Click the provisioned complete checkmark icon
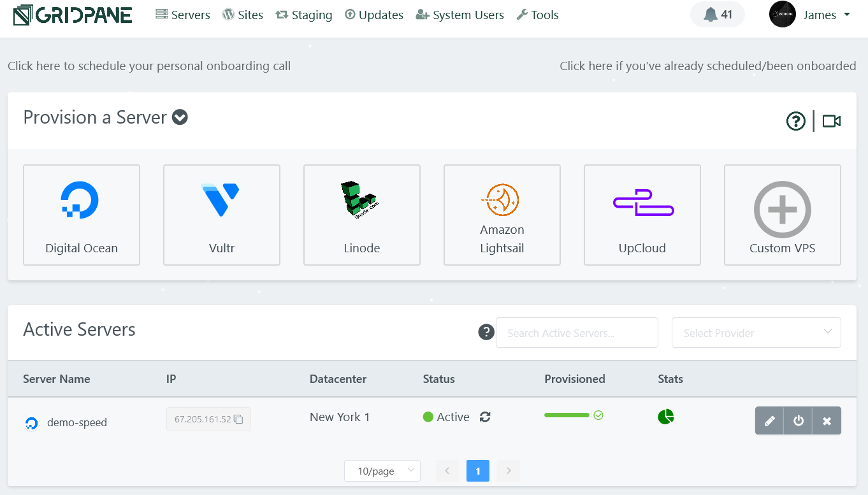 598,415
